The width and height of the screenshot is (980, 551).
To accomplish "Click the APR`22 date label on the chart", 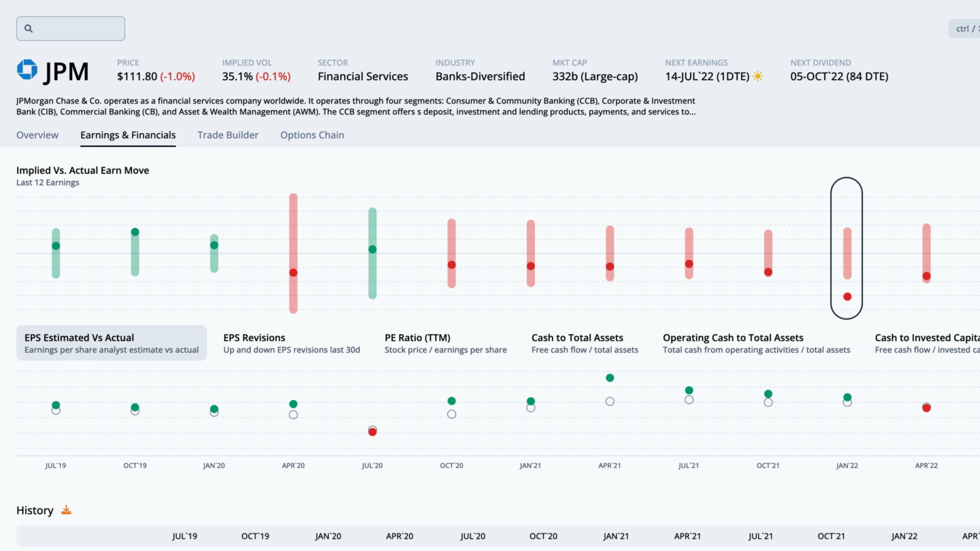I will pyautogui.click(x=926, y=465).
